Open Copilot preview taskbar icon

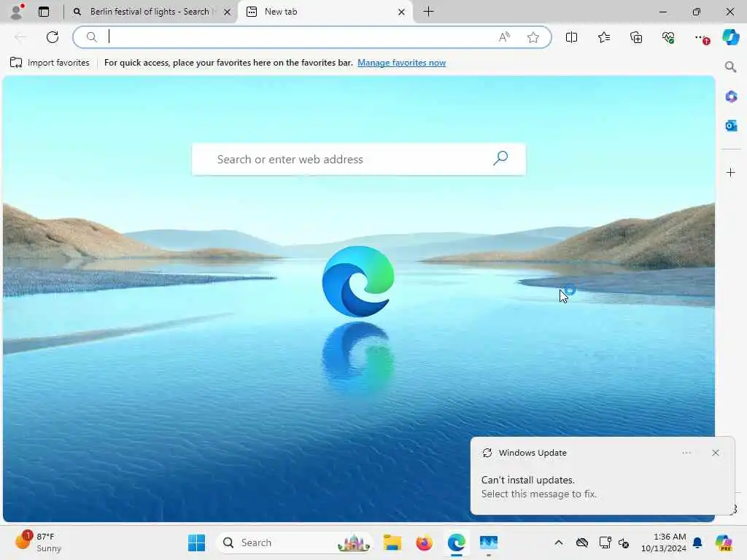coord(724,542)
